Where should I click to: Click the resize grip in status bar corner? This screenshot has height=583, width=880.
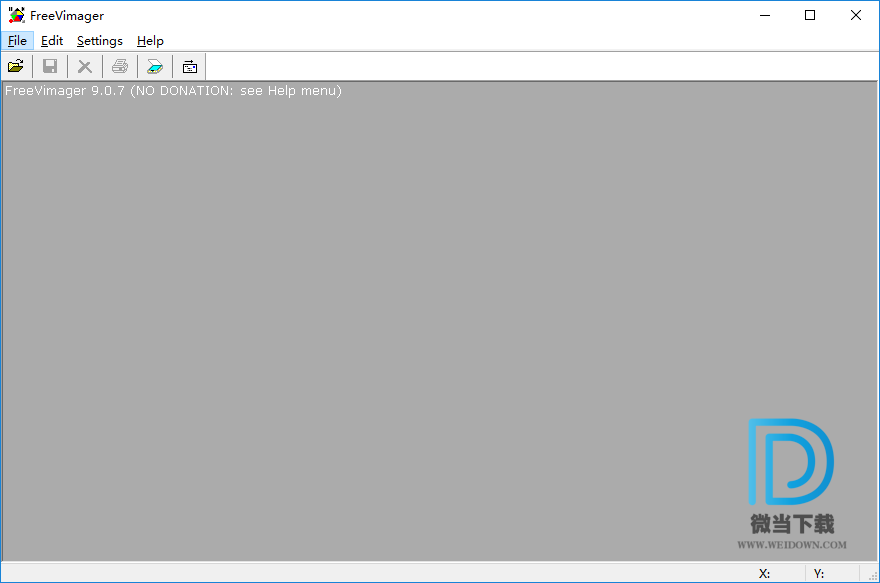pyautogui.click(x=873, y=576)
